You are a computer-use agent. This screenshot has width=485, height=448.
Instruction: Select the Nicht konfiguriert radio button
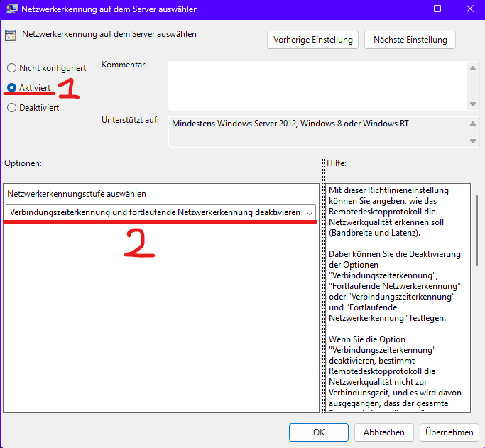pyautogui.click(x=11, y=68)
